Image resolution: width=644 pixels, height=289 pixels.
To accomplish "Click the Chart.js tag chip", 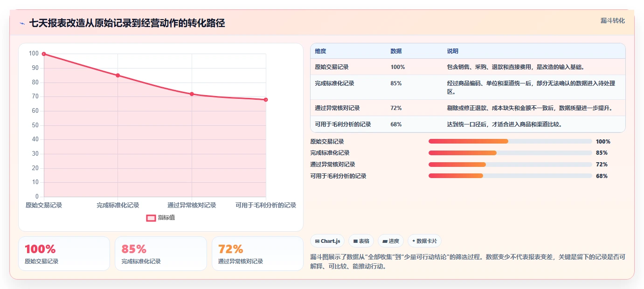I will click(x=327, y=241).
